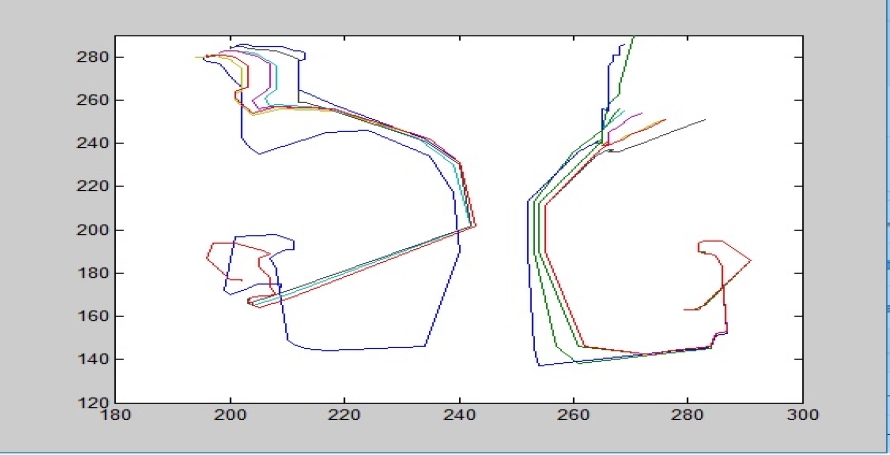Select the y-axis tick label 140
This screenshot has height=455, width=890.
click(x=94, y=360)
